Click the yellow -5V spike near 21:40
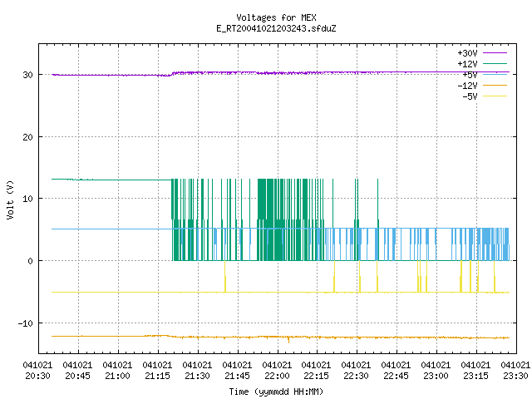Image resolution: width=532 pixels, height=399 pixels. 225,276
